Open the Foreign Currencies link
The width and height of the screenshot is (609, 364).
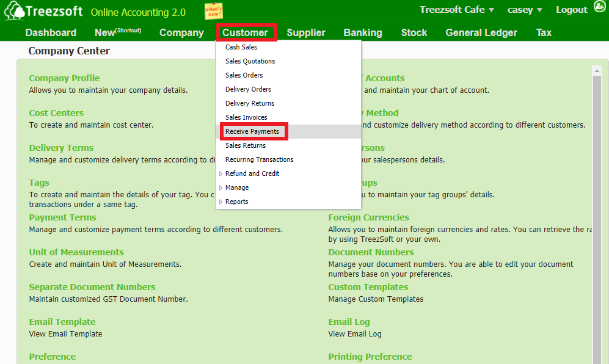pos(368,217)
